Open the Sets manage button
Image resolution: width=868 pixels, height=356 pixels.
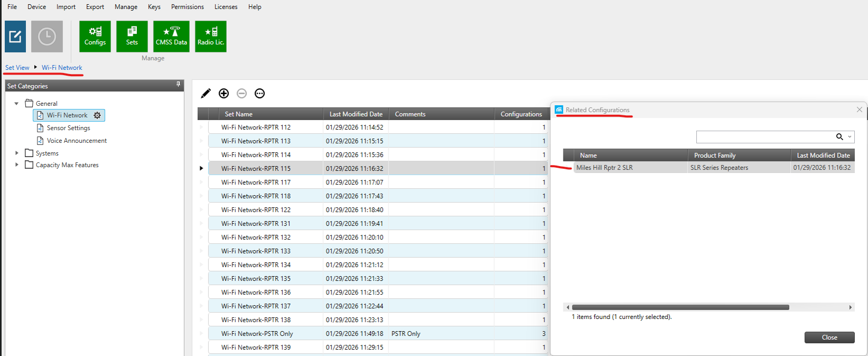click(x=132, y=36)
